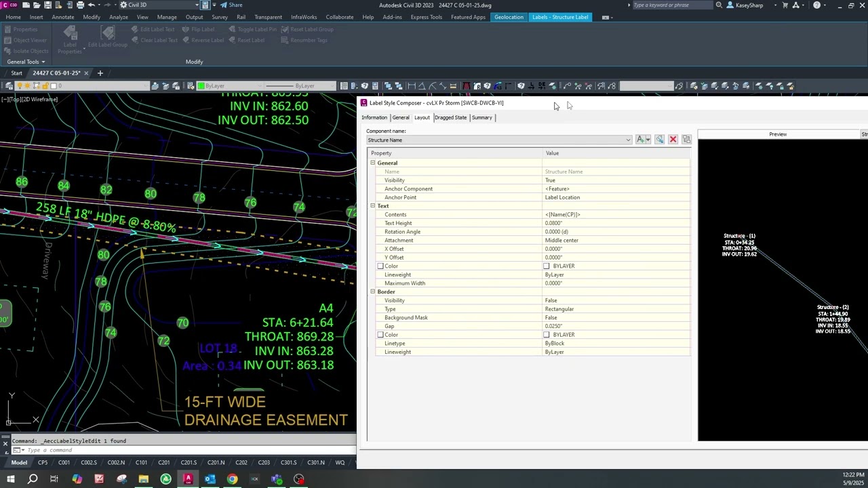The height and width of the screenshot is (488, 868).
Task: Click the search magnifier icon in title bar
Action: [719, 5]
